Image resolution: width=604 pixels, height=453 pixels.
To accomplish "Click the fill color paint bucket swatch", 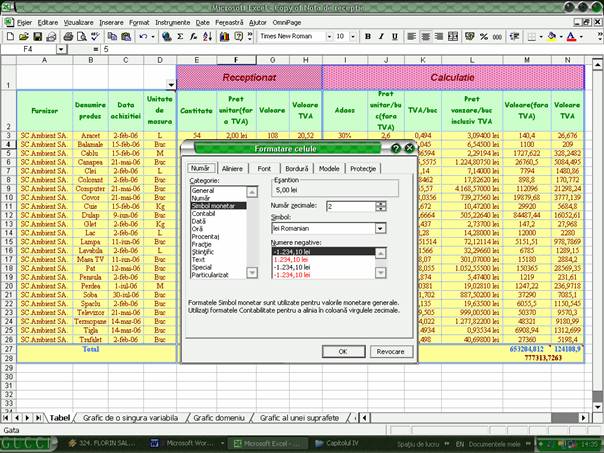I will pos(552,37).
